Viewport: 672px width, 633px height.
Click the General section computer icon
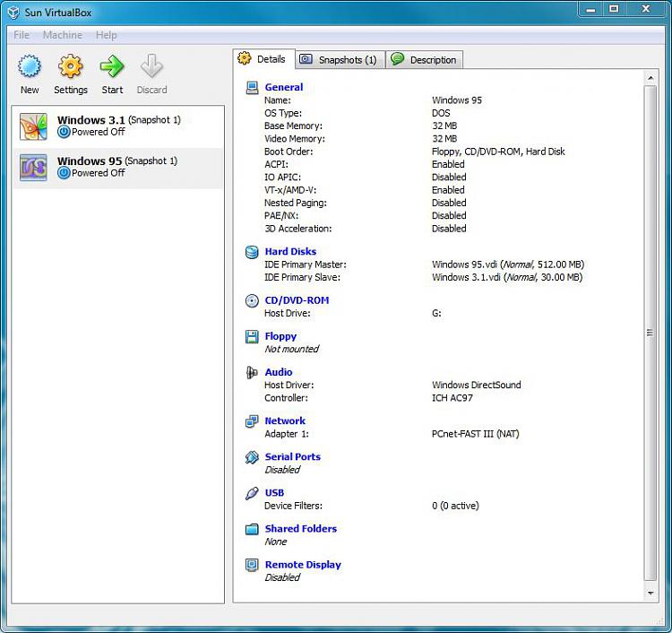tap(252, 88)
